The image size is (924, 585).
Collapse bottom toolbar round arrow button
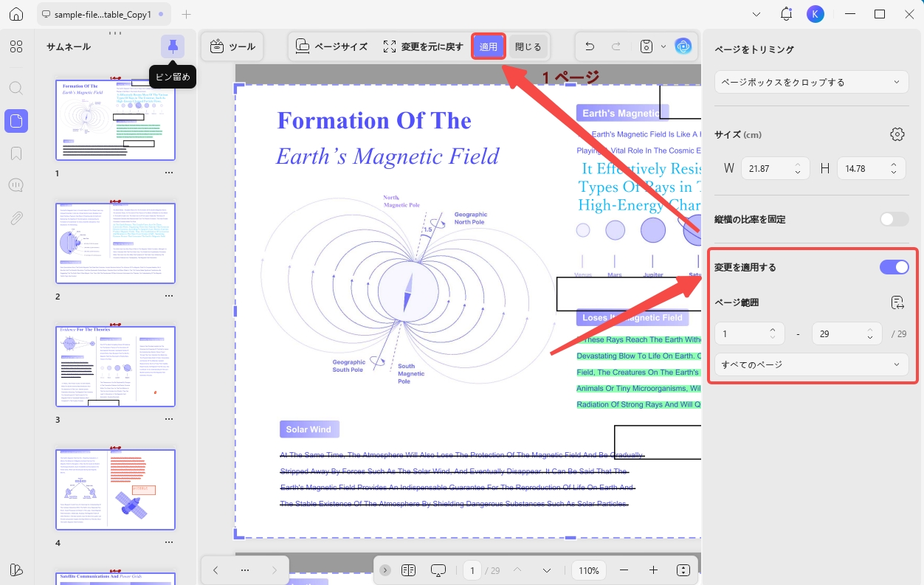point(385,570)
